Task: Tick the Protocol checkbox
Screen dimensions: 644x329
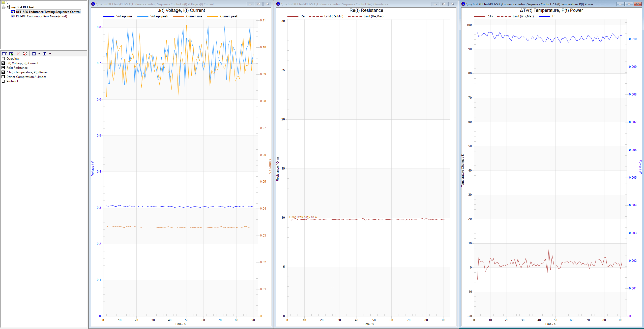Action: (x=3, y=81)
